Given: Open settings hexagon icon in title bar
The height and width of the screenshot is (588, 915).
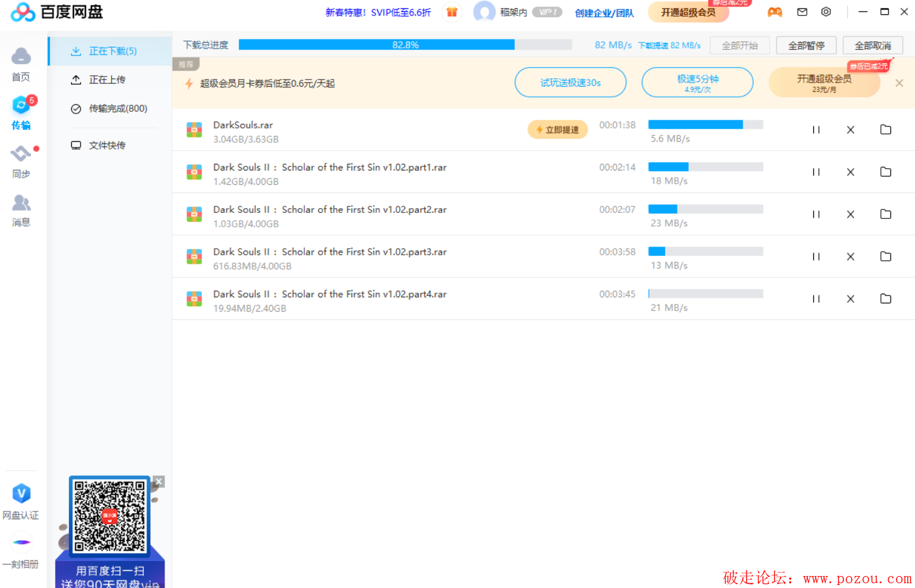Looking at the screenshot, I should (x=826, y=12).
